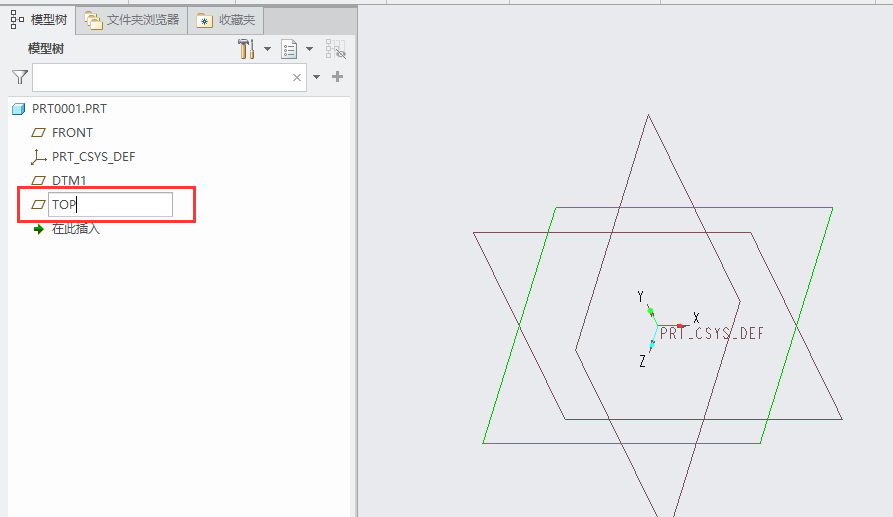This screenshot has width=893, height=517.
Task: Click the tree visibility toggle icon
Action: (335, 49)
